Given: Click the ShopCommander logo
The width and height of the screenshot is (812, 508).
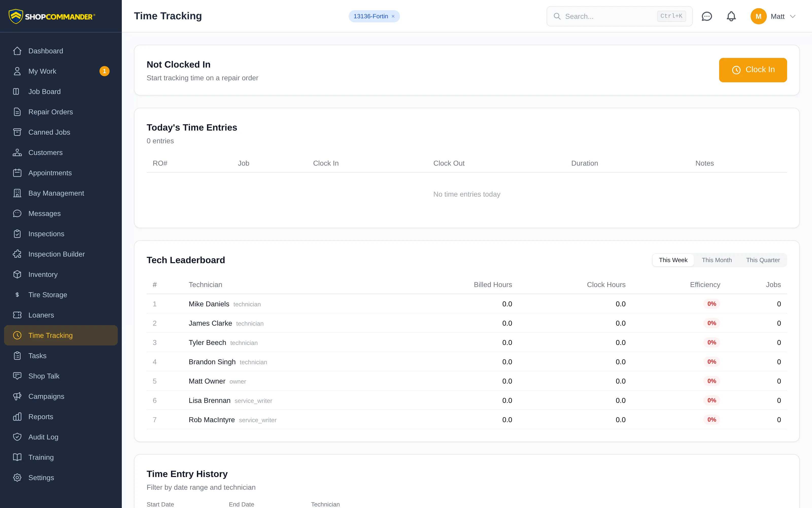Looking at the screenshot, I should click(x=52, y=16).
